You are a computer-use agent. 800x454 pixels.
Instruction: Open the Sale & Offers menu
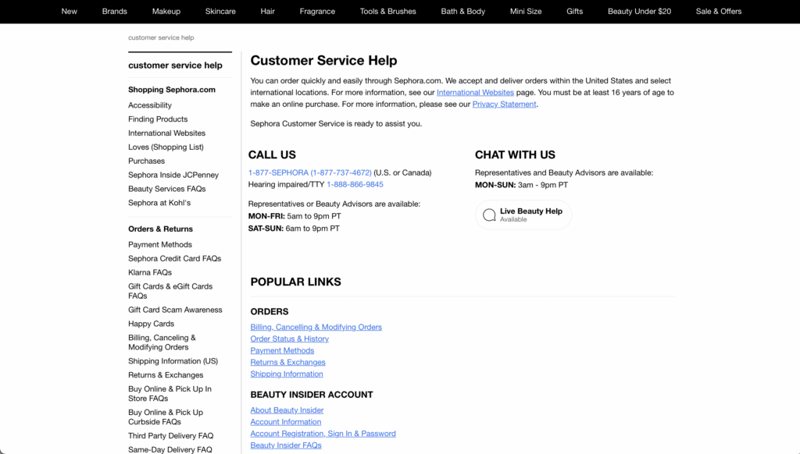(718, 11)
